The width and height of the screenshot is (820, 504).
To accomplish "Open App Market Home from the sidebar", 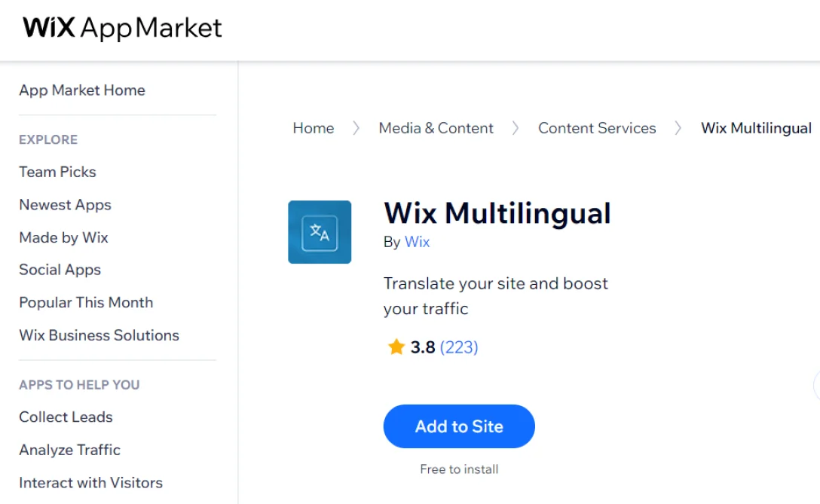I will 81,90.
